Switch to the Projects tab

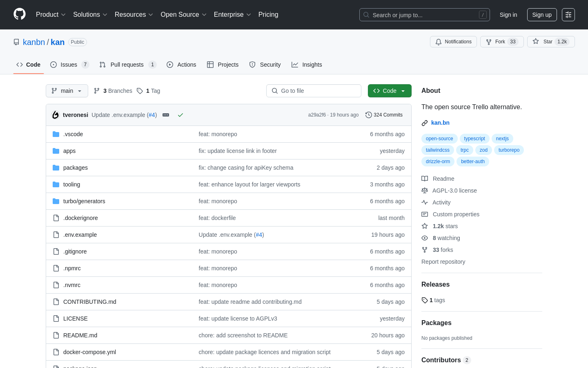[223, 65]
